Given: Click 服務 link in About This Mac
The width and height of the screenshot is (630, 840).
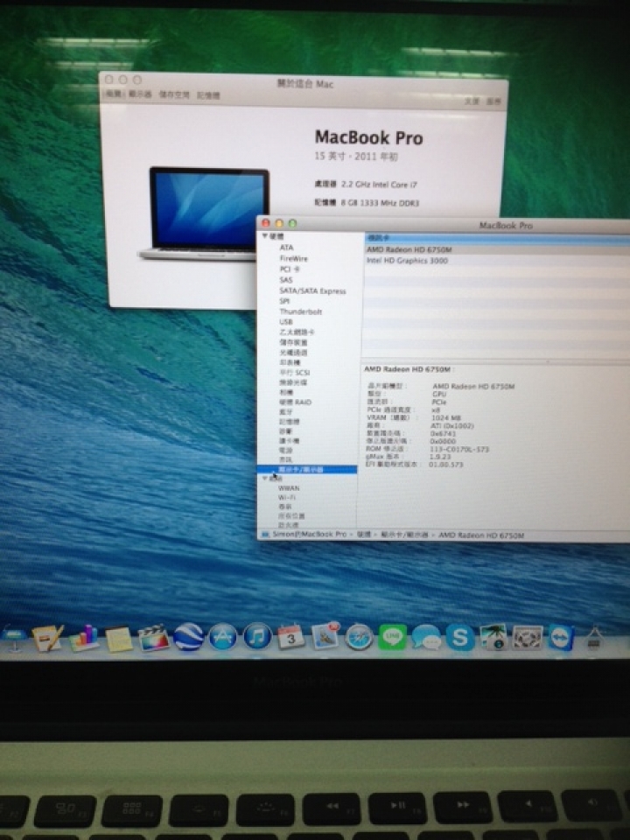Looking at the screenshot, I should coord(493,101).
